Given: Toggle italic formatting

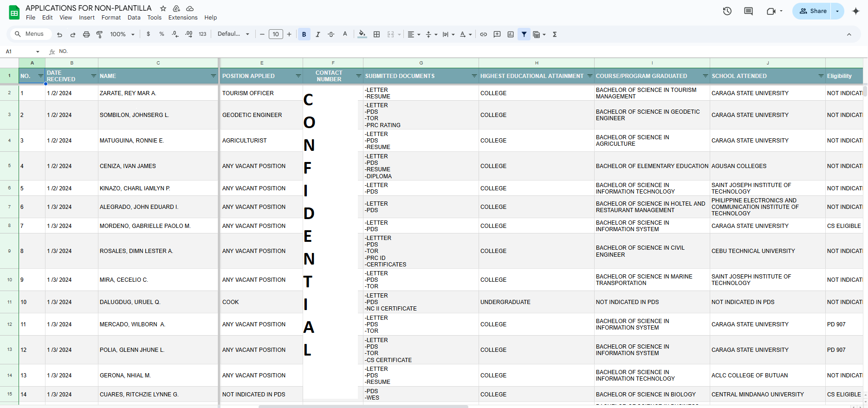Looking at the screenshot, I should pos(317,34).
